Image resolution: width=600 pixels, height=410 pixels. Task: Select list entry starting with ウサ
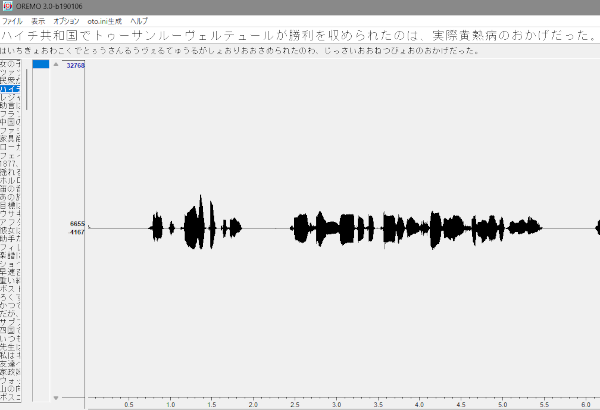click(x=10, y=214)
